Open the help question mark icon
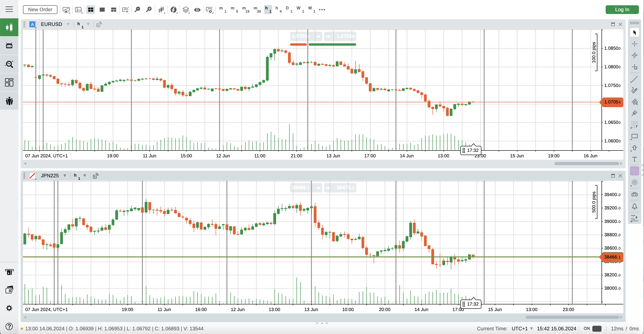Image resolution: width=644 pixels, height=334 pixels. coord(9,326)
